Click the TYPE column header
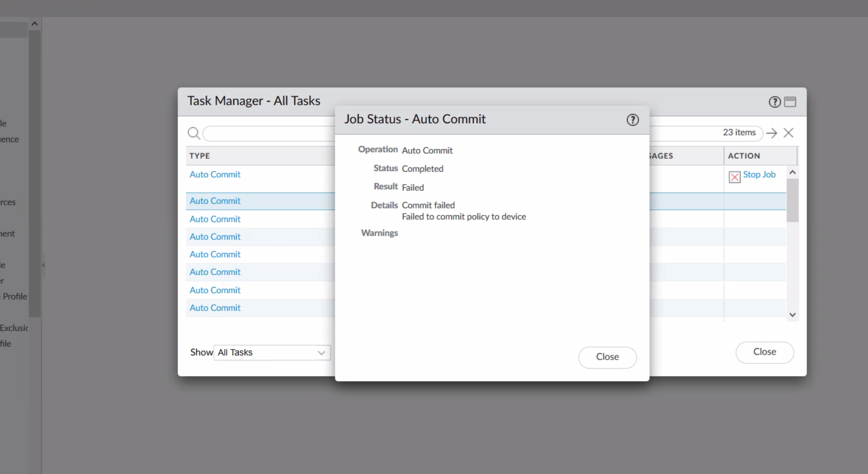The image size is (868, 474). coord(200,156)
